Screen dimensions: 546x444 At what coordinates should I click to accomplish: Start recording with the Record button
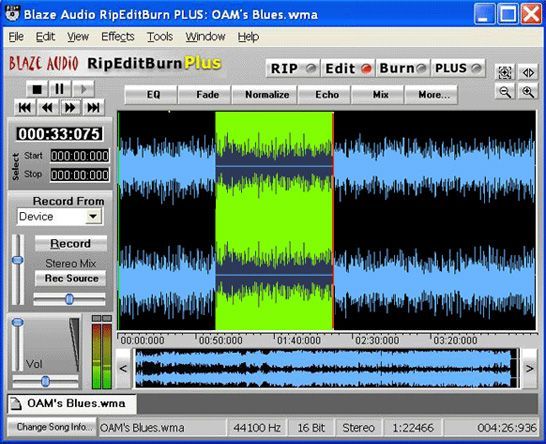pyautogui.click(x=71, y=243)
